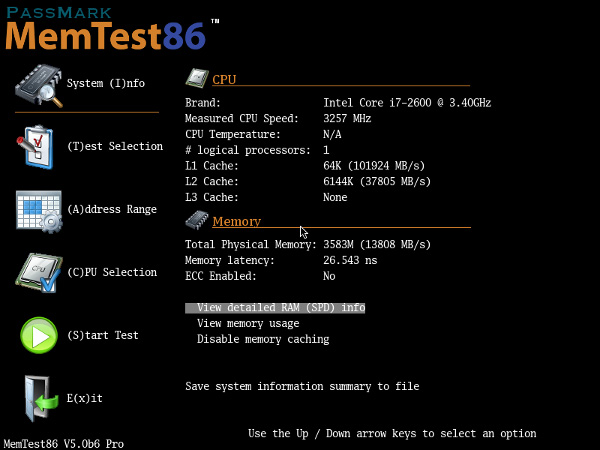Click the N/A CPU temperature value

(x=332, y=134)
